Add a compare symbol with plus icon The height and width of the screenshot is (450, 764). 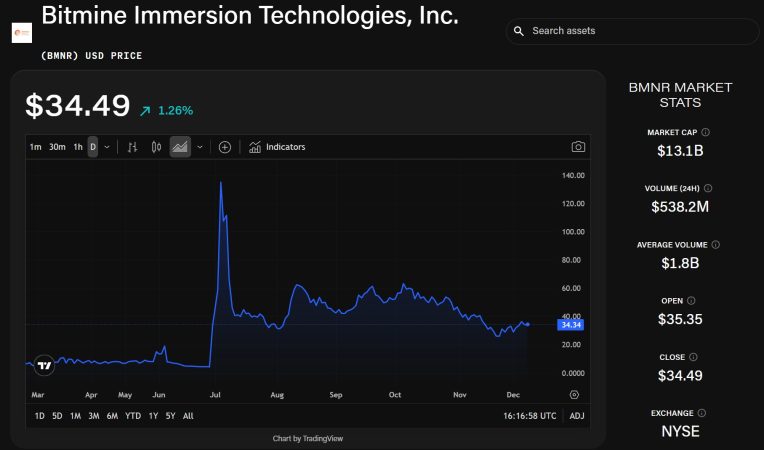[225, 147]
